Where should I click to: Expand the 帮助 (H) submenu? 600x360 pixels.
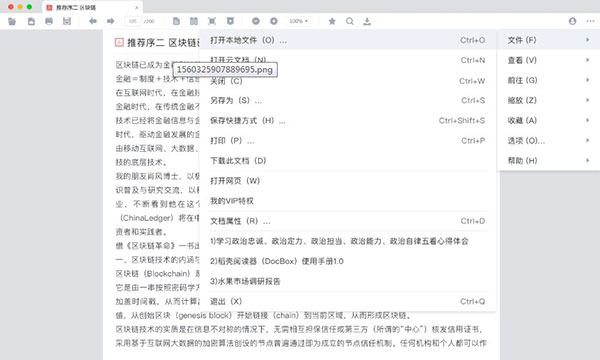point(548,161)
